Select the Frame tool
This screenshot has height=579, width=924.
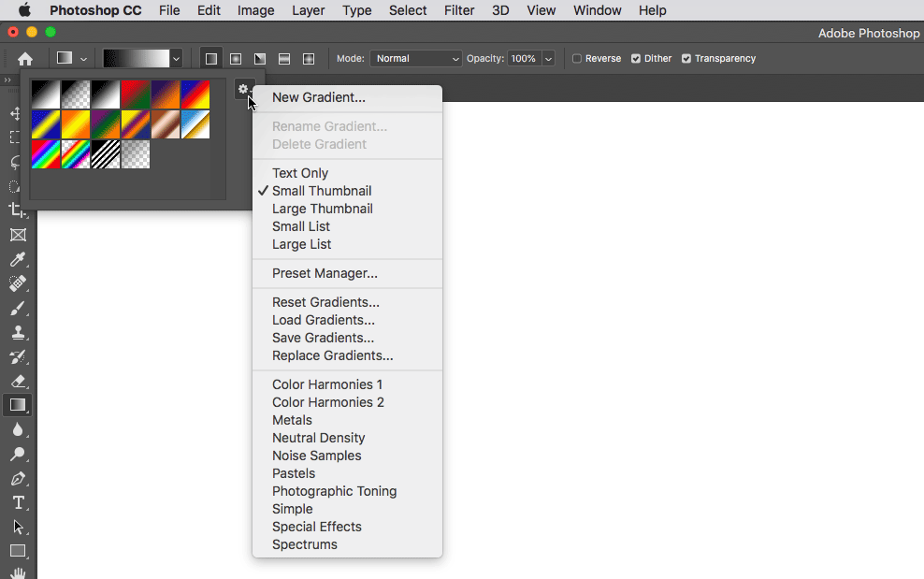pyautogui.click(x=19, y=235)
